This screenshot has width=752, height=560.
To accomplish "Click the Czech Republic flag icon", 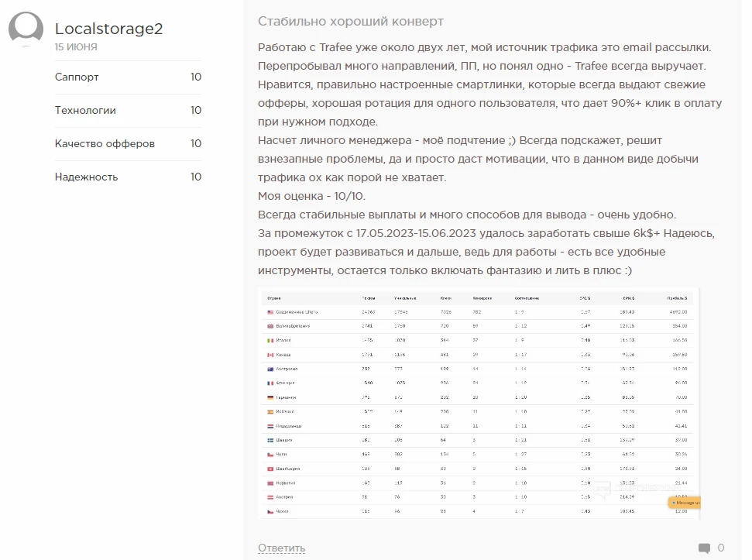I will 270,511.
